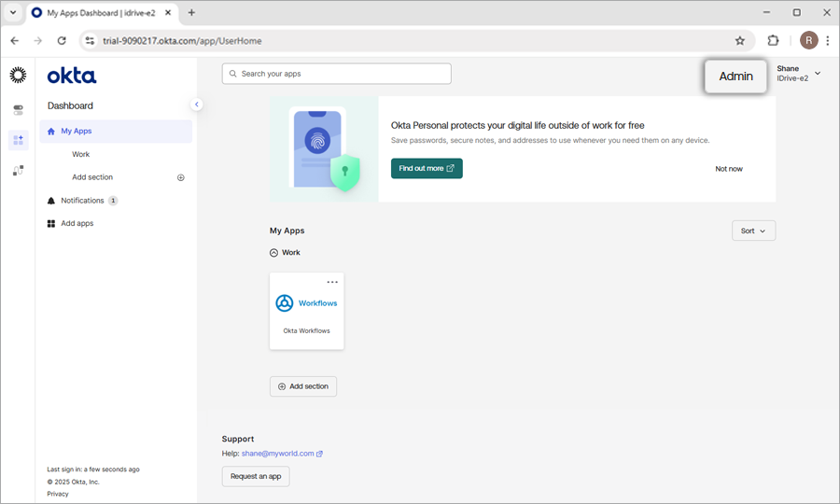Bookmark this page with the star icon

[x=740, y=40]
